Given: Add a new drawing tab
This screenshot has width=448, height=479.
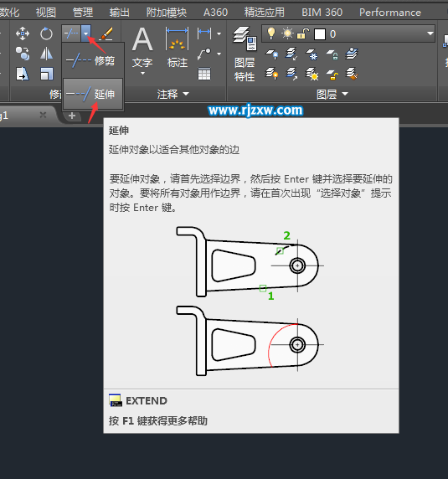Looking at the screenshot, I should click(x=72, y=116).
